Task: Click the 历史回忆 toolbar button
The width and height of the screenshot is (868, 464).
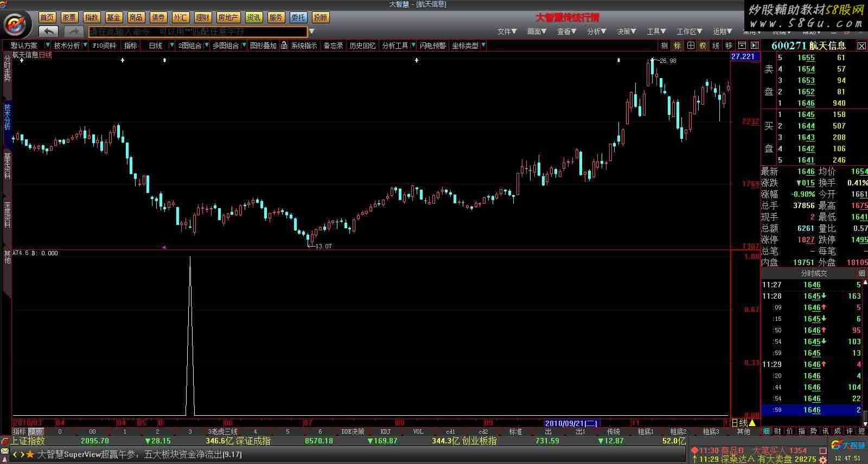Action: tap(362, 46)
